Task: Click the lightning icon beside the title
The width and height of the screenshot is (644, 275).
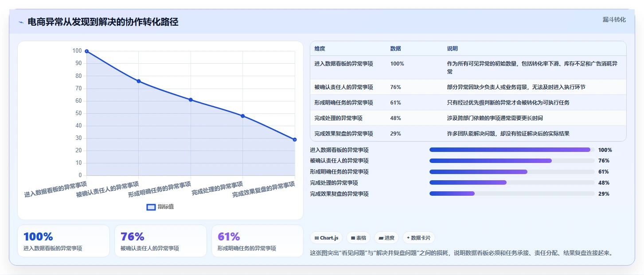Action: coord(21,22)
